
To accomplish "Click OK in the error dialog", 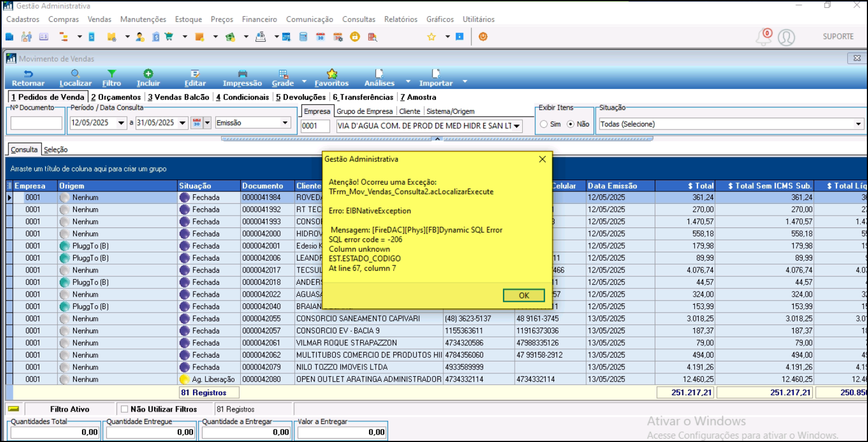I will point(524,295).
